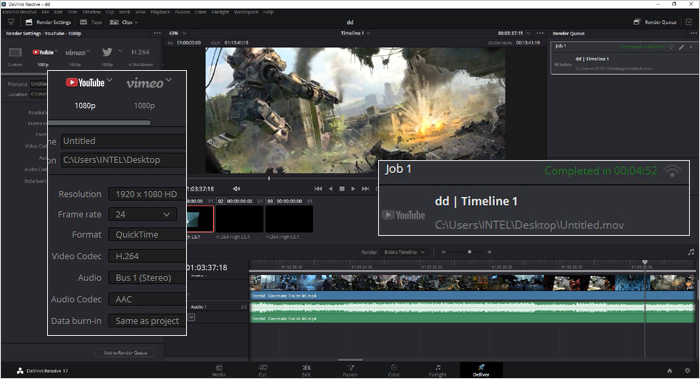Open Project Settings gear icon

coord(688,371)
